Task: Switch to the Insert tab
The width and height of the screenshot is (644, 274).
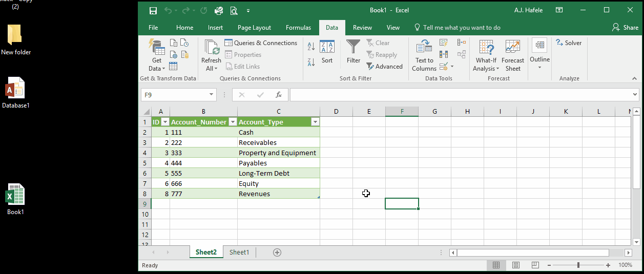Action: point(215,28)
